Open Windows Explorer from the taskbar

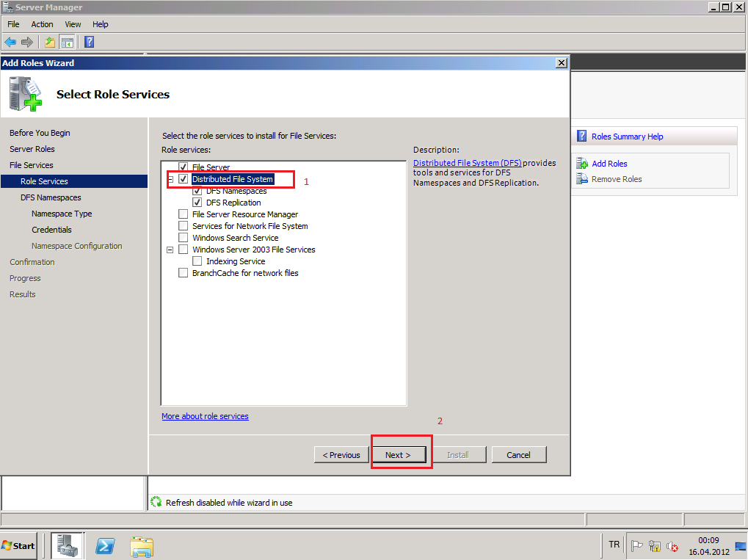click(142, 546)
